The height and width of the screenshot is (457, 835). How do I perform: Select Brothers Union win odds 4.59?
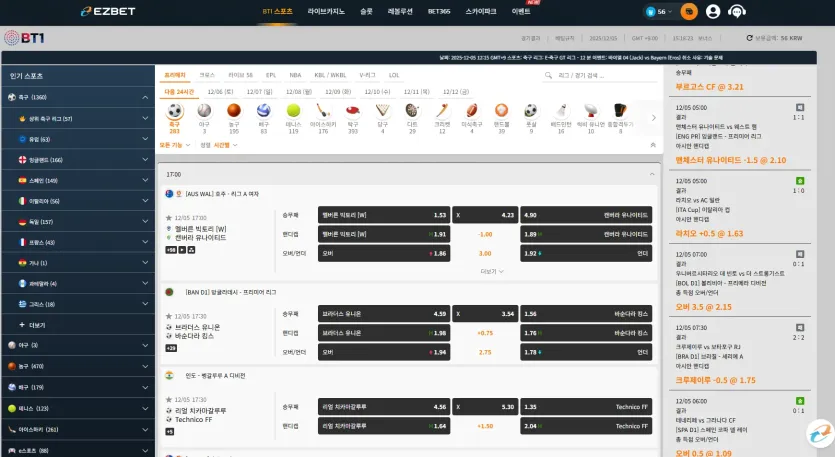tap(384, 314)
